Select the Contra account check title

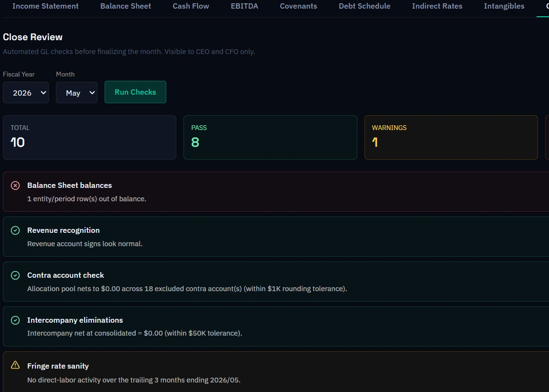[x=65, y=275]
